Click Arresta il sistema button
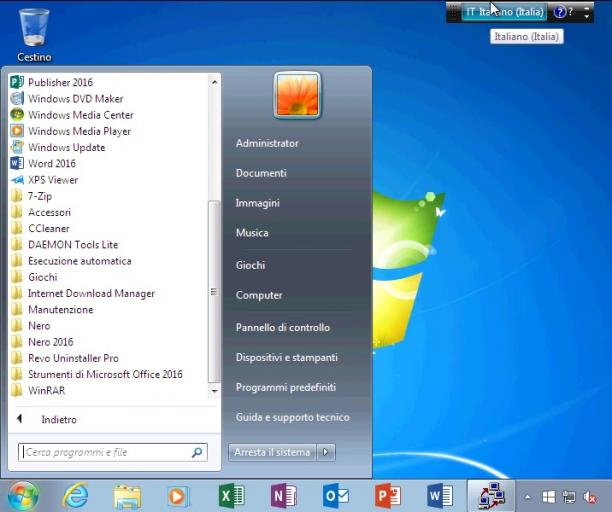Viewport: 612px width, 512px height. tap(272, 452)
